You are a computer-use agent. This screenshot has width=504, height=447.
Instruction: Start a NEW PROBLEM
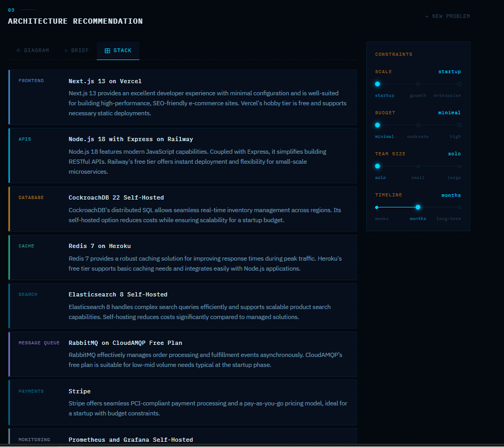pos(447,16)
